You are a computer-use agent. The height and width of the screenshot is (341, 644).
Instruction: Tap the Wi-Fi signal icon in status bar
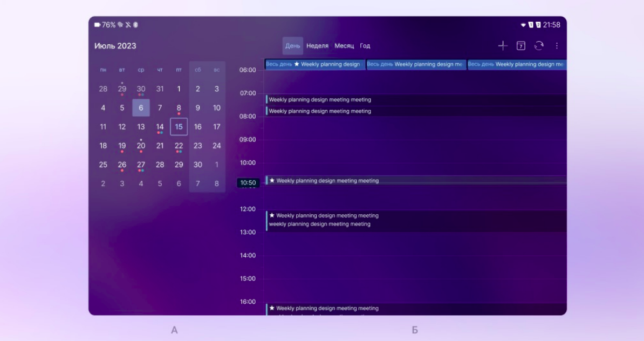523,25
